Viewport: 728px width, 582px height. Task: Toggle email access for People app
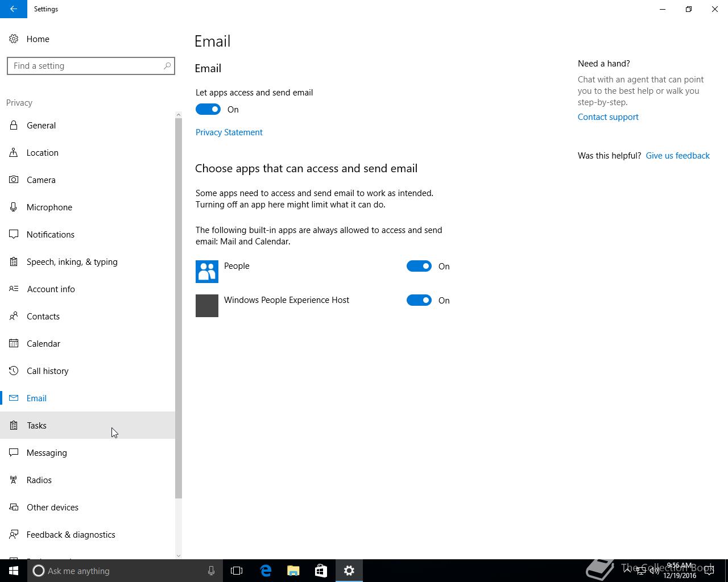coord(419,266)
